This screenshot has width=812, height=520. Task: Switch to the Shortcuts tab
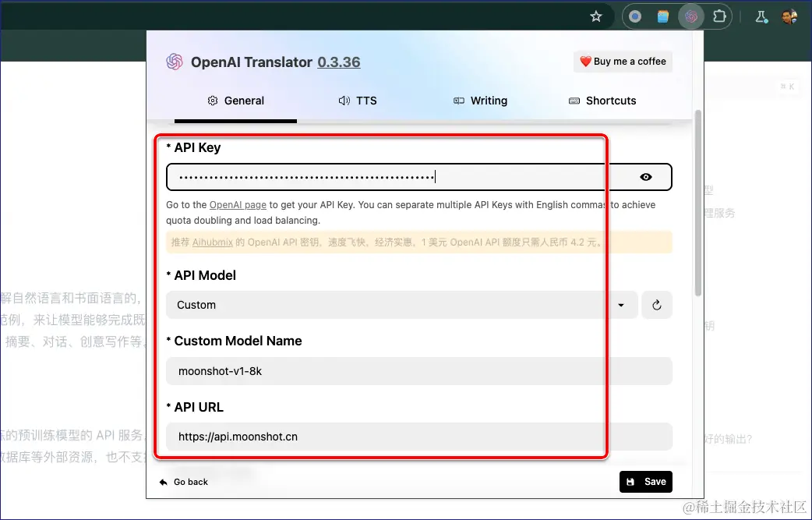602,101
